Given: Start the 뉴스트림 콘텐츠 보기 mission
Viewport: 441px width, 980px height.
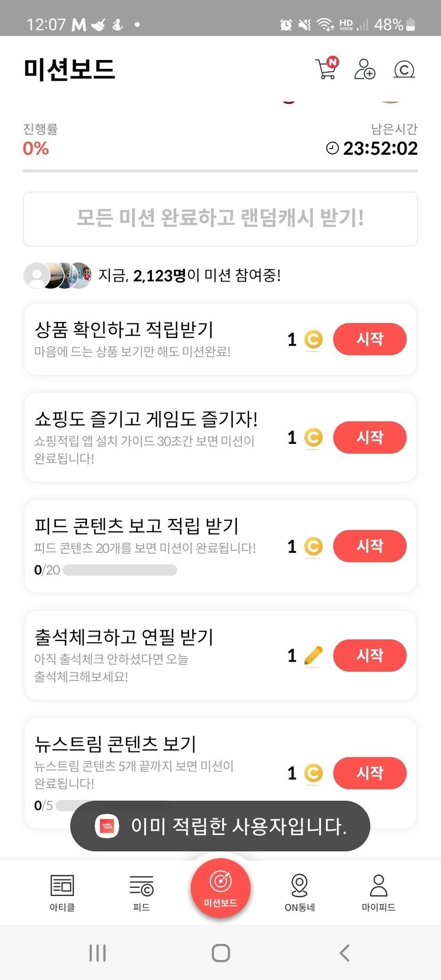Looking at the screenshot, I should click(x=370, y=773).
